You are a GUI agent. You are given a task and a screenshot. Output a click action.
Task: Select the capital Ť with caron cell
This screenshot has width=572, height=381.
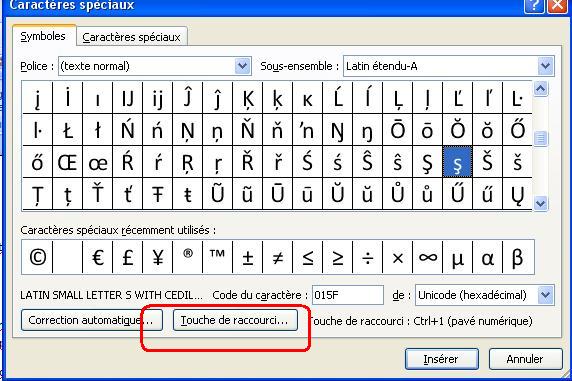tap(97, 194)
